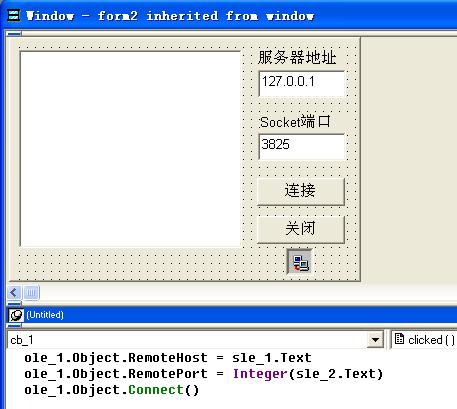Select the Socket端口 label
The height and width of the screenshot is (409, 457).
295,122
